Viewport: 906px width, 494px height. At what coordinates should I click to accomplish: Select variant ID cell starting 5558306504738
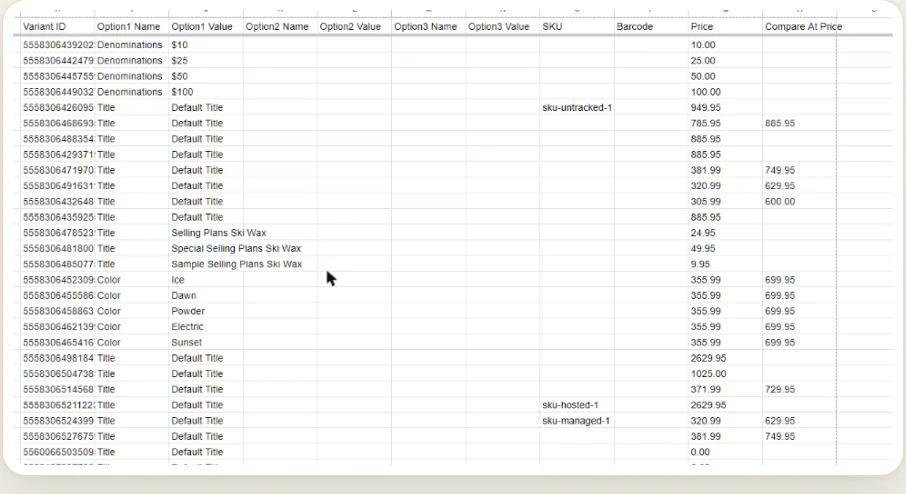point(57,374)
